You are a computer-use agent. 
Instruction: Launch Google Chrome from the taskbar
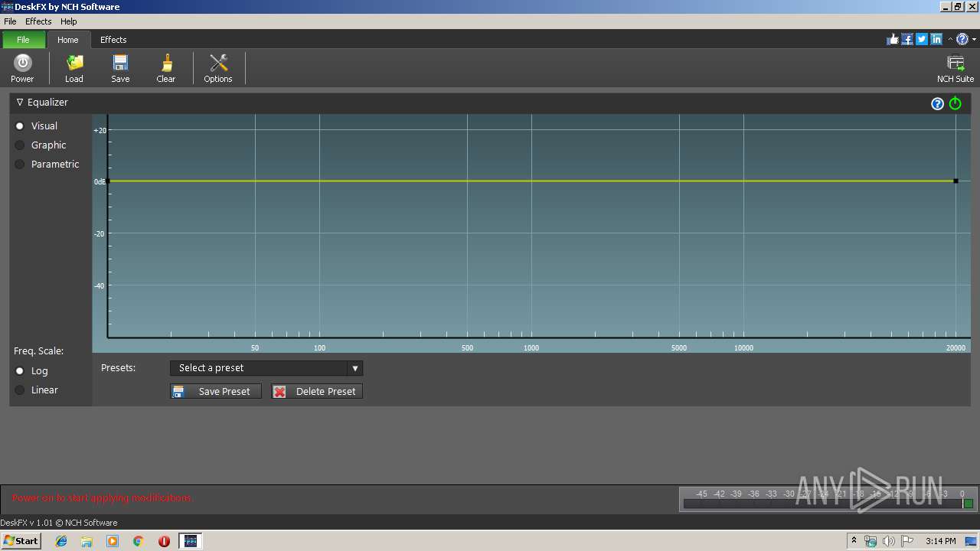tap(138, 541)
